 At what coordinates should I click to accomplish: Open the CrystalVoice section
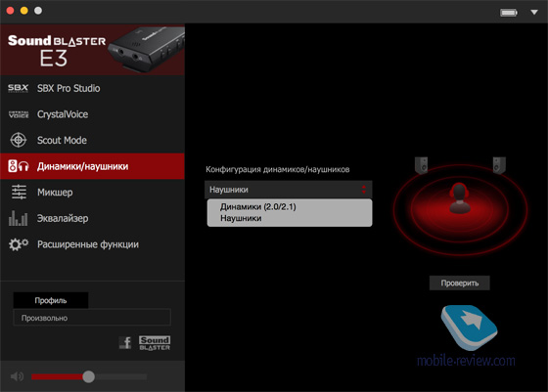click(92, 114)
